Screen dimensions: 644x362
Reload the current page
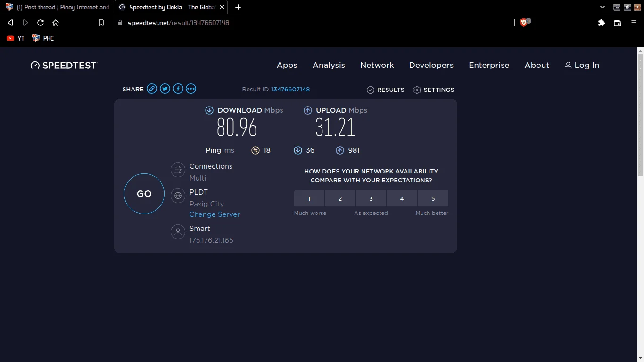(41, 23)
